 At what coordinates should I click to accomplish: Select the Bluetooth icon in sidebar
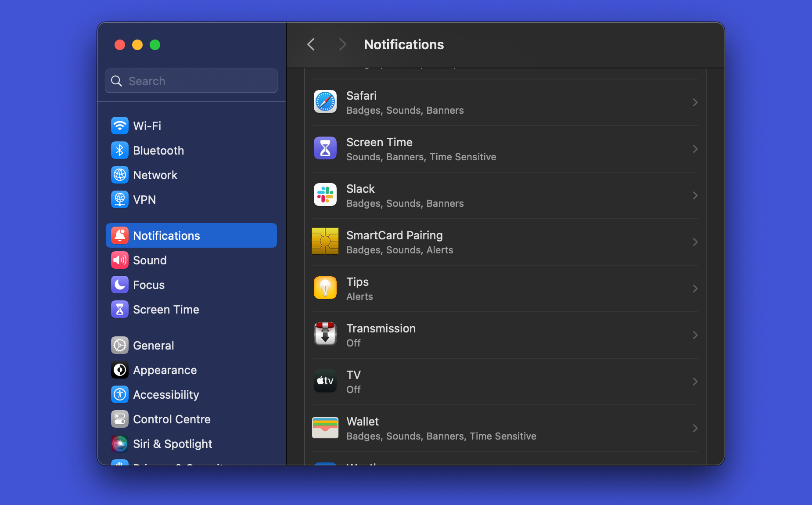[120, 150]
